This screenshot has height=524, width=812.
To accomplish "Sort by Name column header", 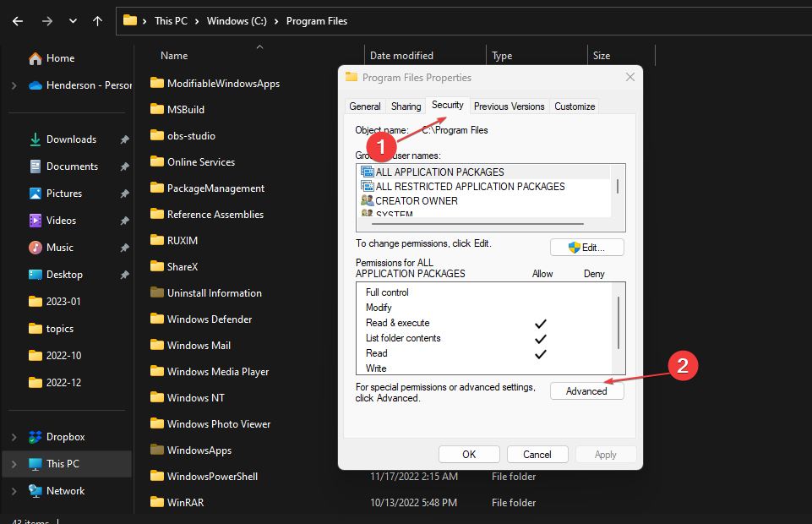I will (174, 56).
